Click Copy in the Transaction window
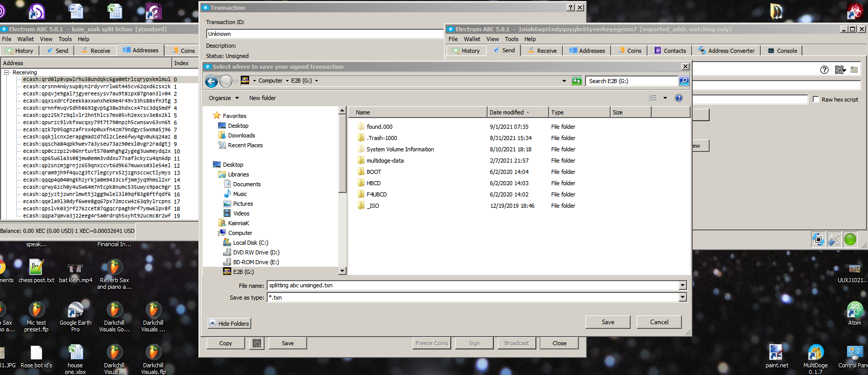This screenshot has height=375, width=868. [x=226, y=343]
